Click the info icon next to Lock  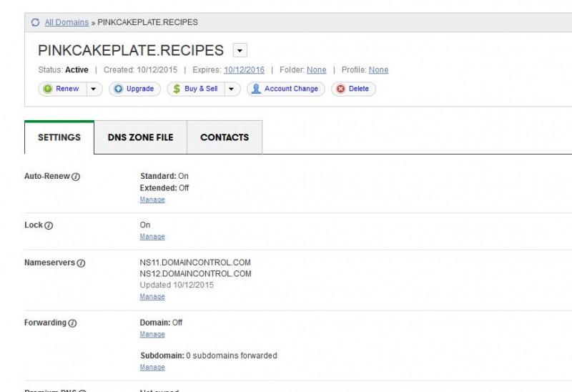pyautogui.click(x=49, y=225)
